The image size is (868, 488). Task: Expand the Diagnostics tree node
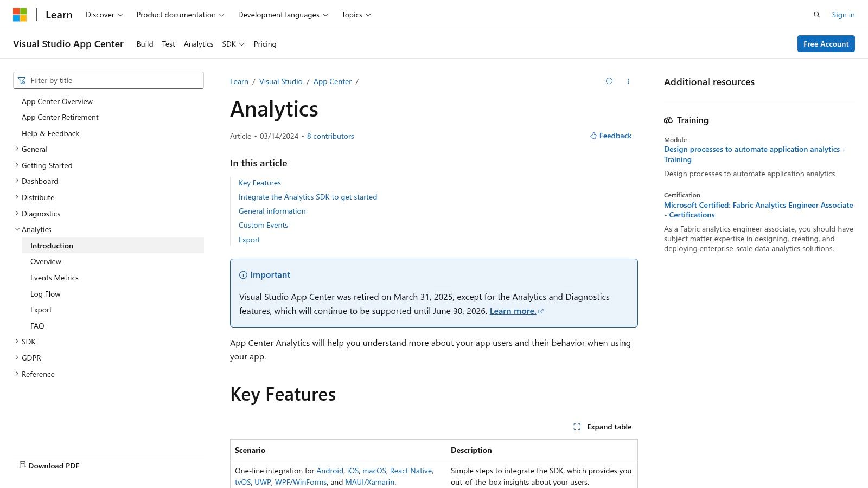17,214
